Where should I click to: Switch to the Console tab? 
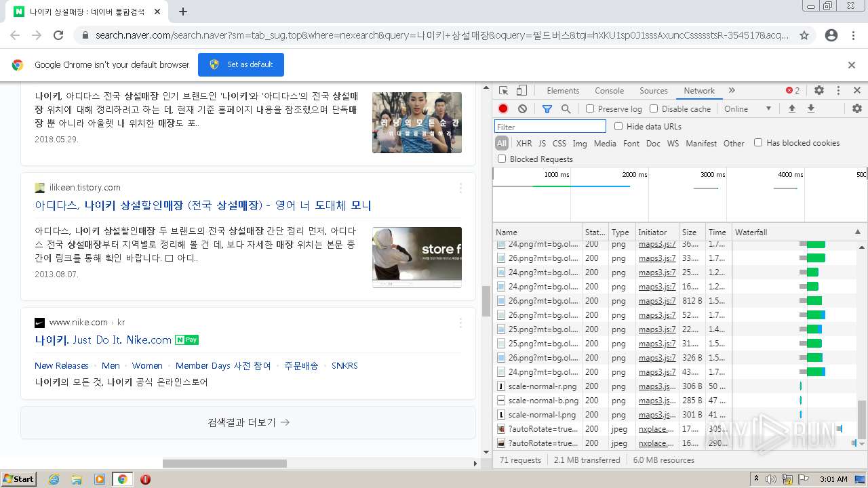pyautogui.click(x=609, y=90)
